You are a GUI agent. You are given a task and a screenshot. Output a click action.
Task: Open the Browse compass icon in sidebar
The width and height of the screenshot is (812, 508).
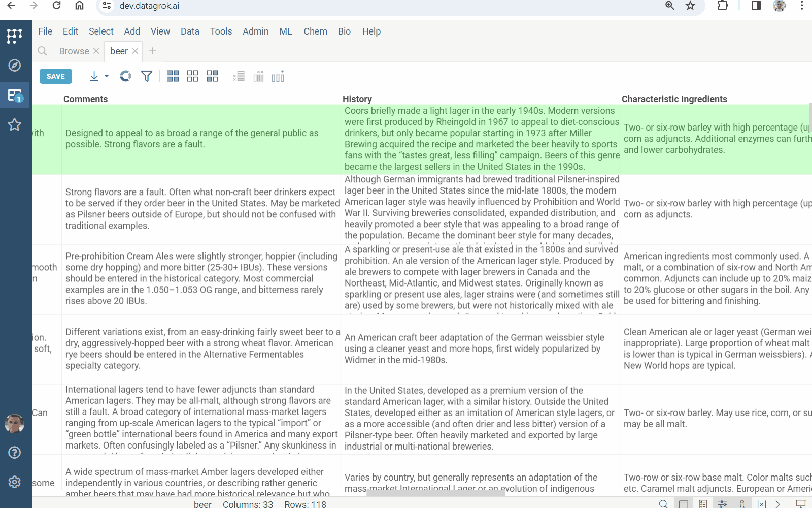[14, 66]
